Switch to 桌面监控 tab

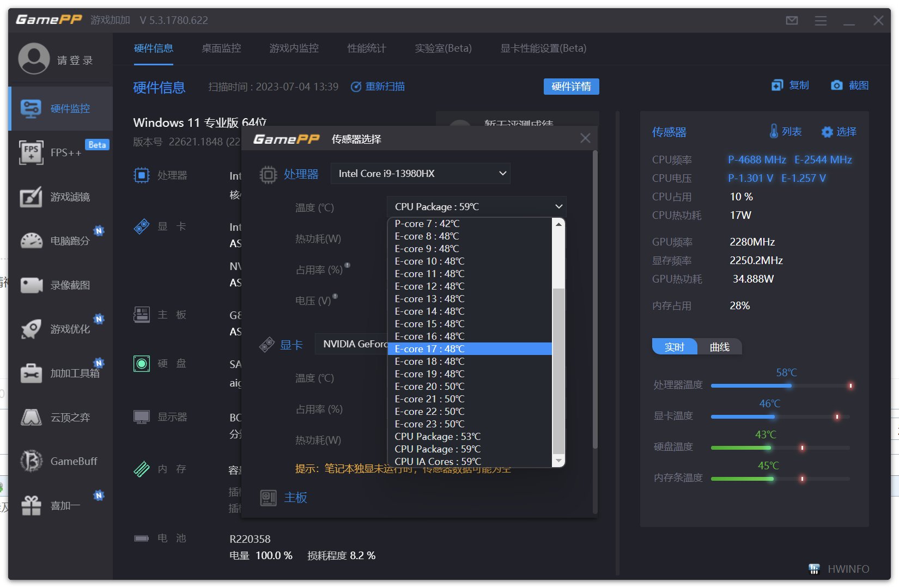click(221, 48)
